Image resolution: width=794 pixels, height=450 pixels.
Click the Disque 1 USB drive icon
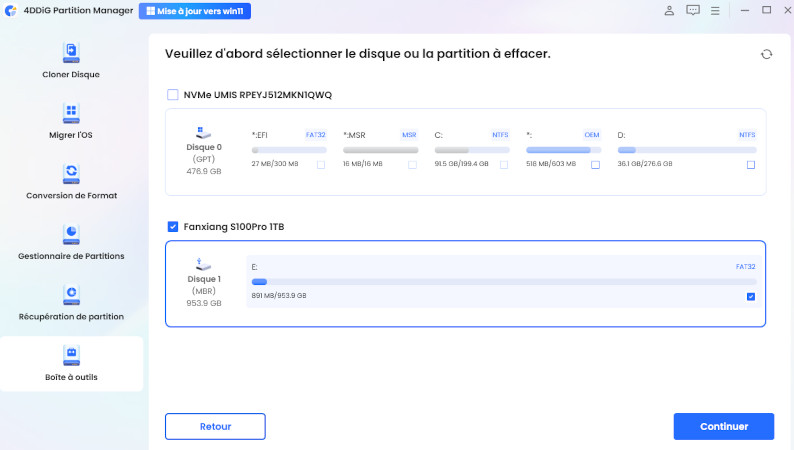(203, 264)
